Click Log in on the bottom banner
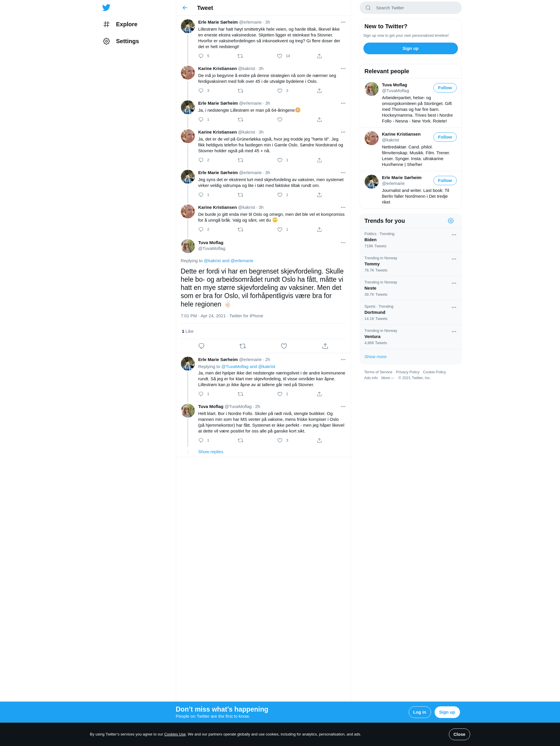The height and width of the screenshot is (746, 560). (x=419, y=712)
